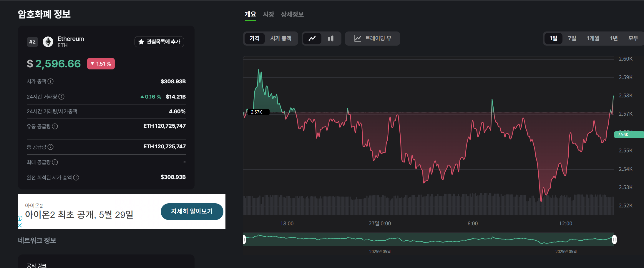Click the 공식 링크 section label
Screen dimensions: 644x268
(36, 265)
